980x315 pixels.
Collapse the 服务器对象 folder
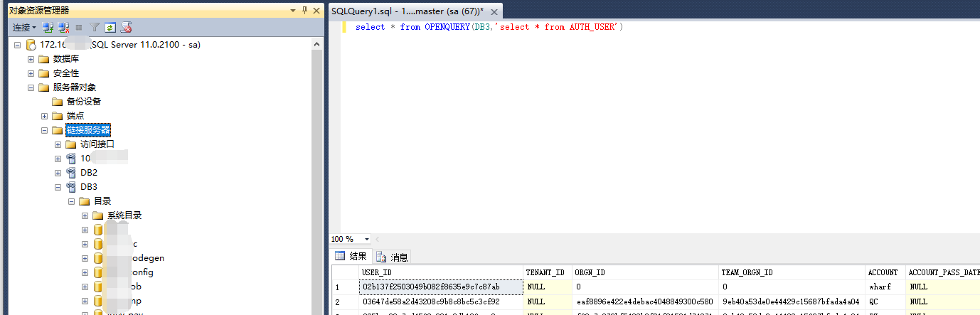(x=31, y=87)
